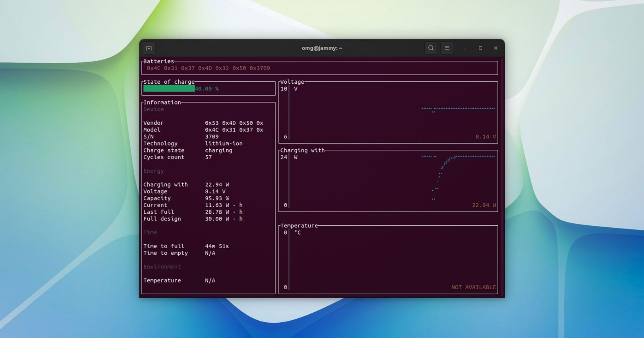Open the terminal search magnifier icon
644x338 pixels.
pyautogui.click(x=431, y=48)
